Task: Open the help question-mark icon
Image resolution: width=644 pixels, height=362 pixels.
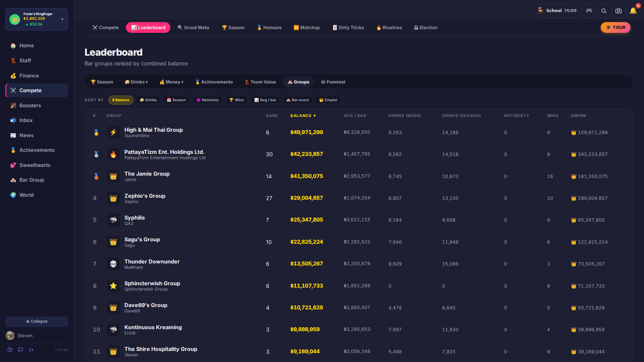Action: pyautogui.click(x=10, y=350)
